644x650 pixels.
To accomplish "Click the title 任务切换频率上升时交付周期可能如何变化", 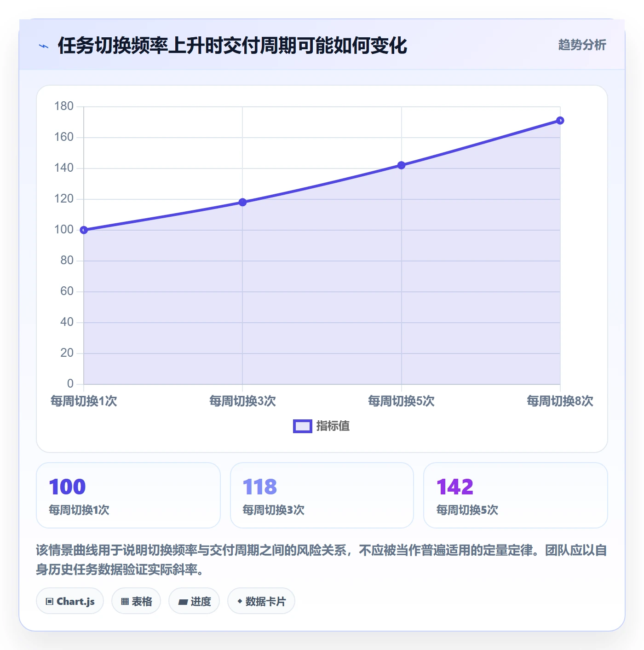I will click(232, 46).
